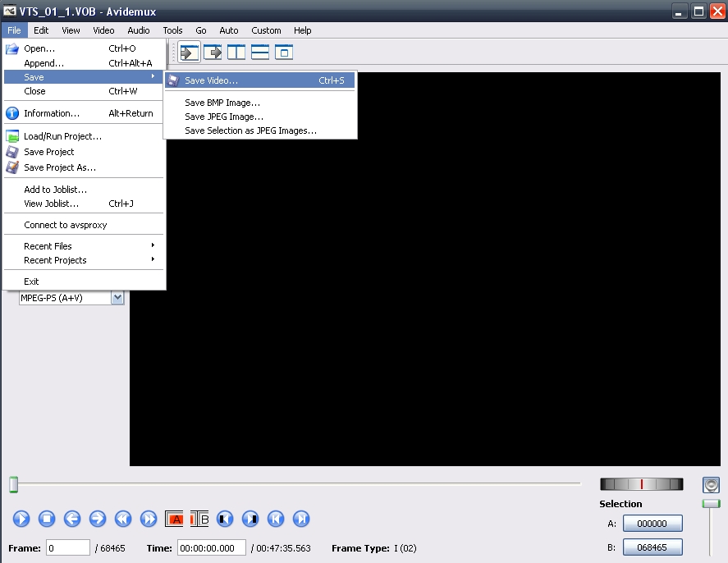Open the Custom menu
The width and height of the screenshot is (728, 563).
pyautogui.click(x=266, y=30)
